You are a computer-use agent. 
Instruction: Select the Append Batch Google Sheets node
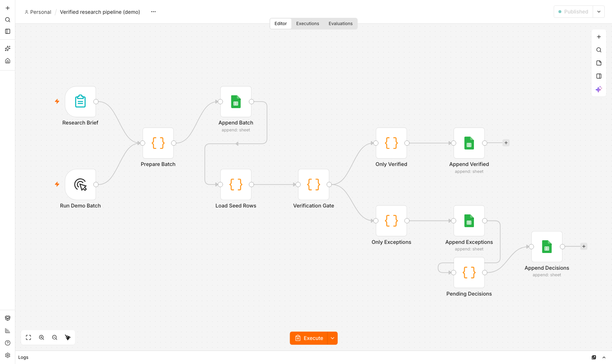pos(236,102)
